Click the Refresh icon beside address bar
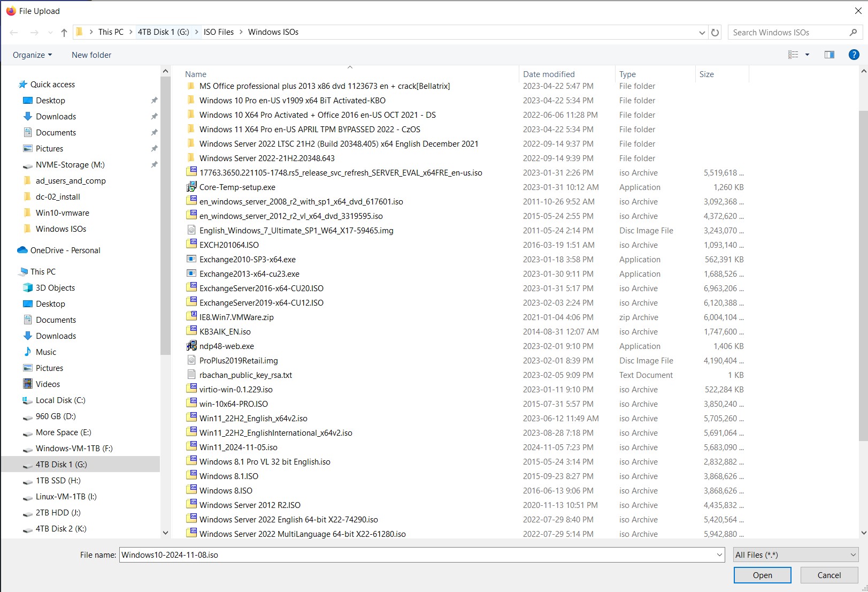868x592 pixels. coord(715,33)
